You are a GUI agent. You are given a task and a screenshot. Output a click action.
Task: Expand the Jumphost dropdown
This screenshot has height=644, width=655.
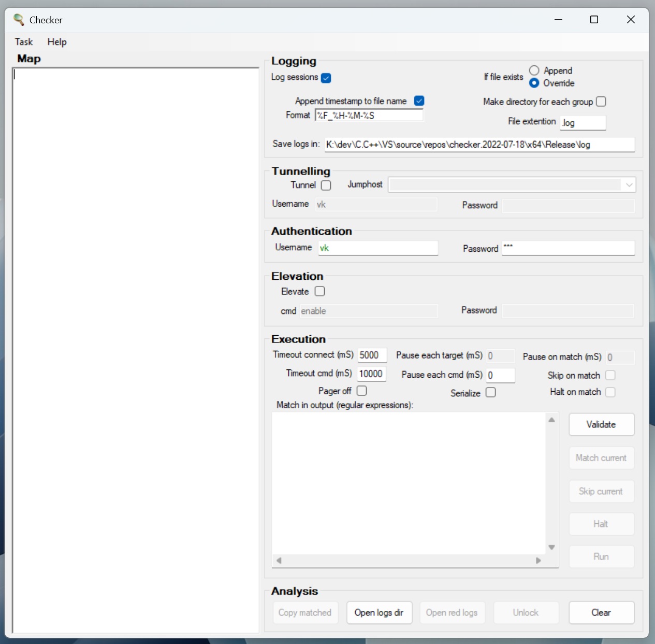click(x=629, y=185)
